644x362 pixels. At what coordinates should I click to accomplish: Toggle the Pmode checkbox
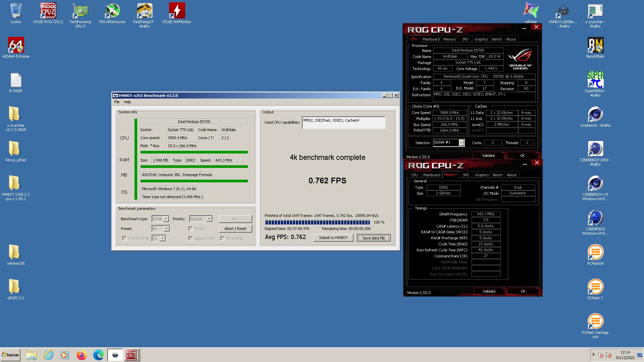point(191,229)
